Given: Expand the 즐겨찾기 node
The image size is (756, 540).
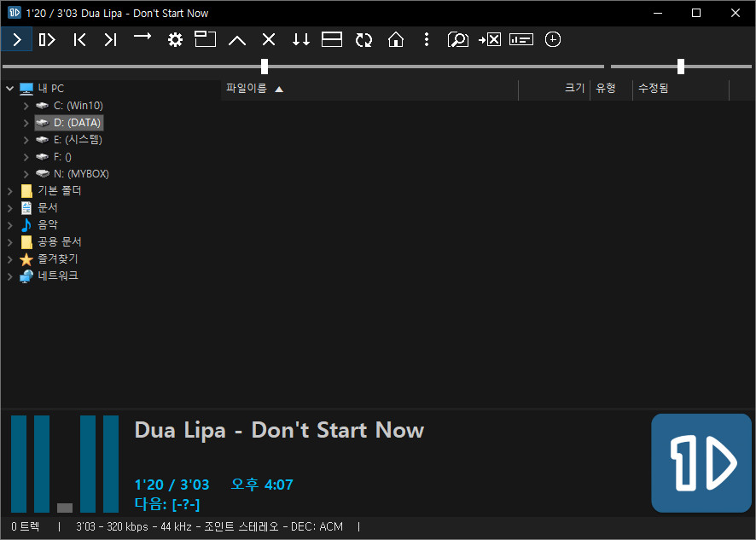Looking at the screenshot, I should click(x=9, y=259).
